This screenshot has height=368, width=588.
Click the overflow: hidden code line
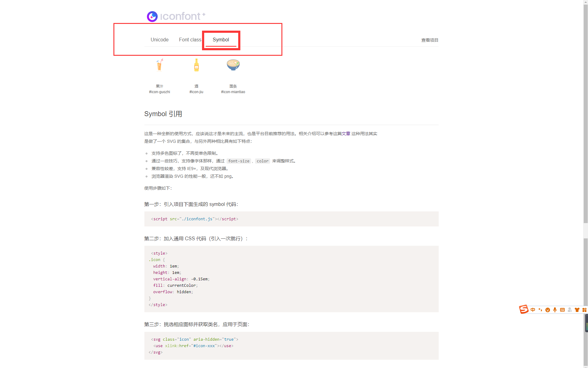tap(173, 292)
